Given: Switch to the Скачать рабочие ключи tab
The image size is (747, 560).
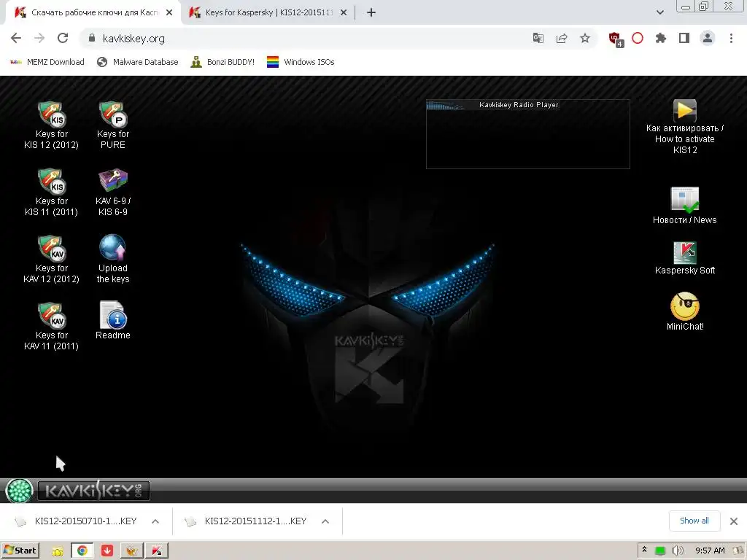Looking at the screenshot, I should [93, 12].
